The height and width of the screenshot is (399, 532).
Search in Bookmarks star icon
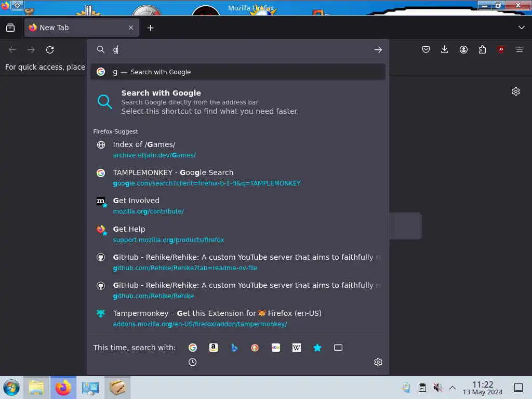click(x=317, y=348)
